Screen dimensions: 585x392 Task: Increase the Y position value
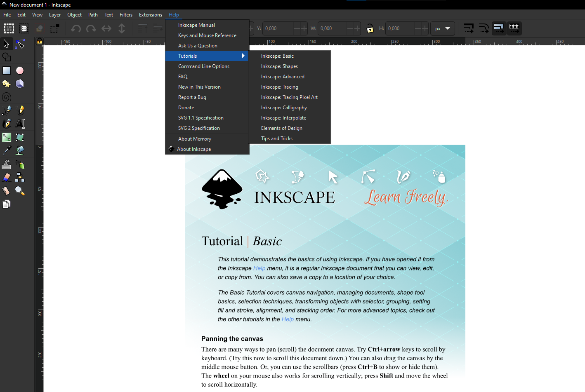coord(304,28)
